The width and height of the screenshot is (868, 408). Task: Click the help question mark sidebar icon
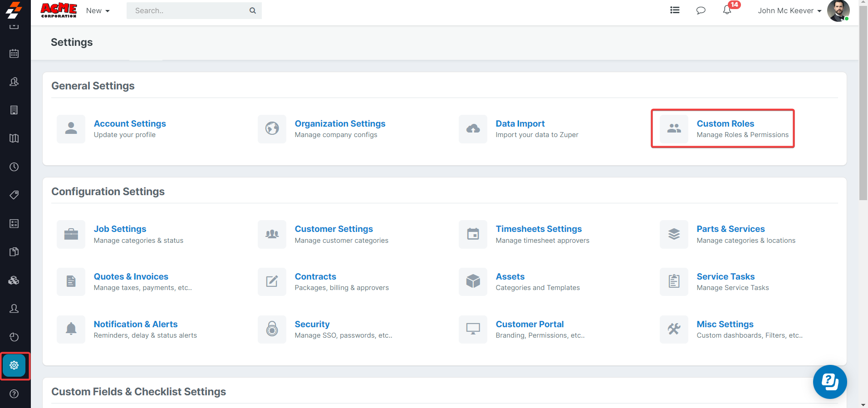(14, 394)
